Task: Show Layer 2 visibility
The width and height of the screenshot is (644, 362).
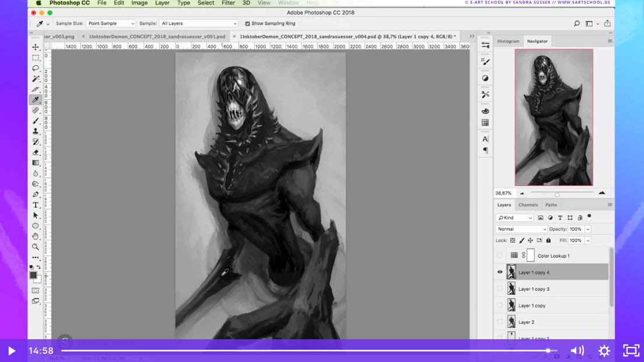Action: point(500,322)
